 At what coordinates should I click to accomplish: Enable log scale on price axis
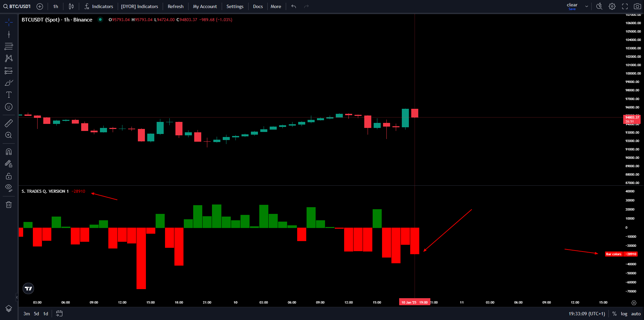[x=624, y=314]
